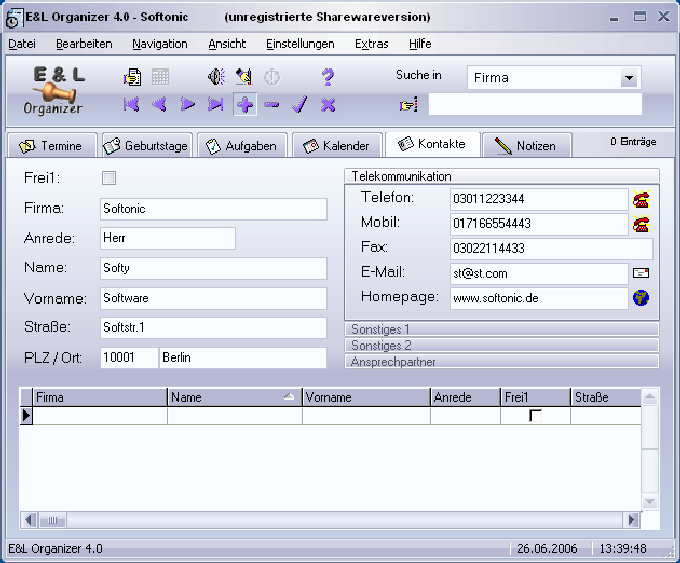
Task: Open help with the question mark icon
Action: tap(328, 77)
